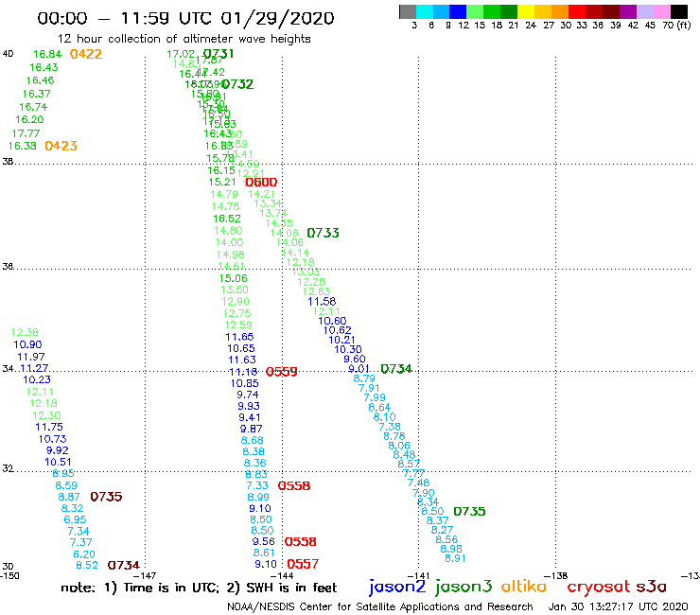Select the blue value 9.56

tap(264, 542)
